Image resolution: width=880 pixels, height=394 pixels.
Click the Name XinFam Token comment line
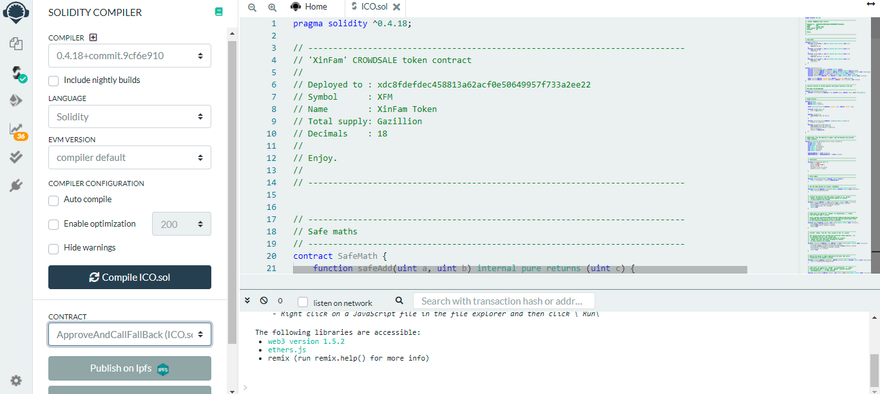click(365, 109)
